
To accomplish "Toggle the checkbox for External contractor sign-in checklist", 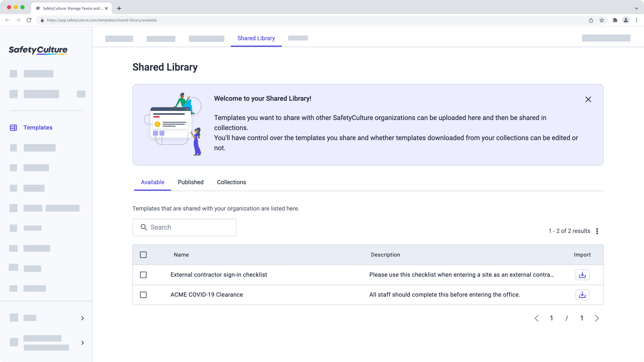I will click(x=143, y=275).
